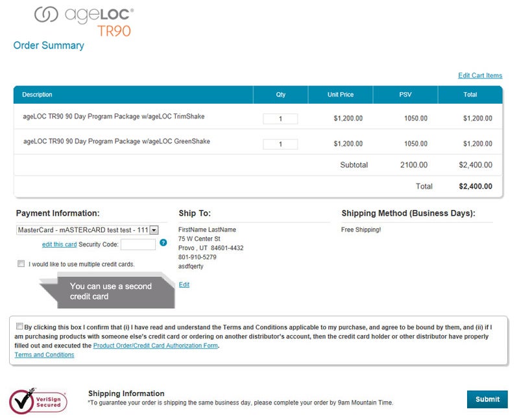Screen dimensions: 519x420
Task: Click the Security Code help question icon
Action: [x=163, y=243]
